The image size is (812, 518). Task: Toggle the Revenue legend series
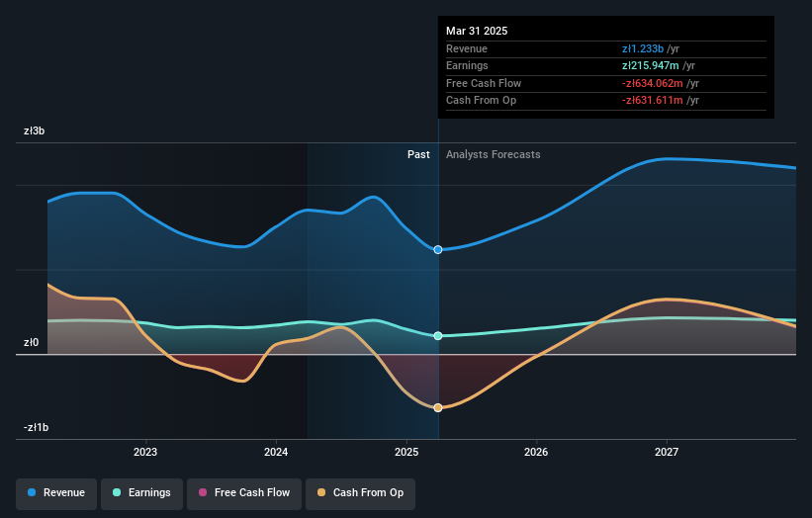click(x=56, y=492)
